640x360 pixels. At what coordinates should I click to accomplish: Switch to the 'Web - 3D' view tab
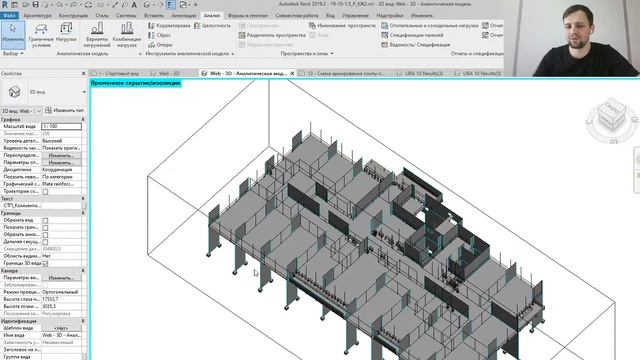tap(165, 73)
